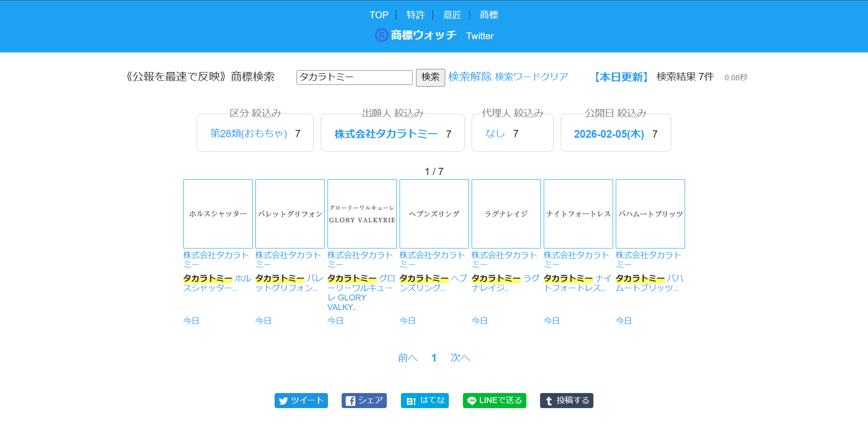Open the ホルスシャッター trademark thumbnail
The height and width of the screenshot is (435, 868).
click(218, 214)
